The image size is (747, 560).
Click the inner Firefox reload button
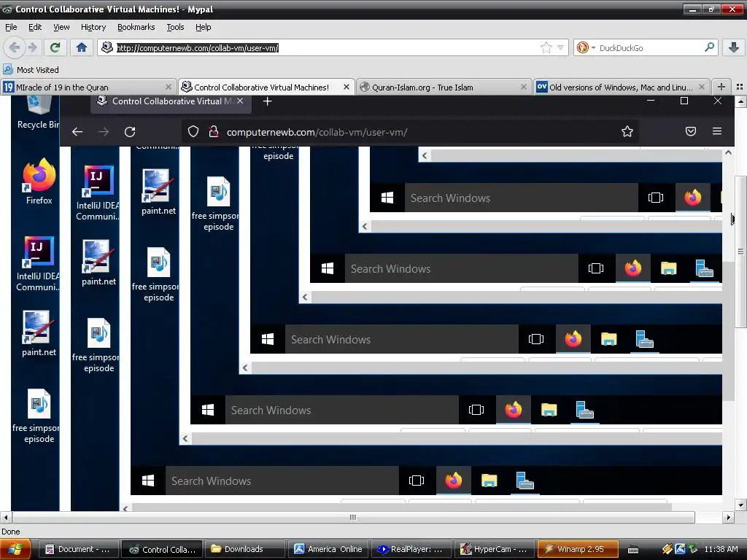(x=130, y=132)
